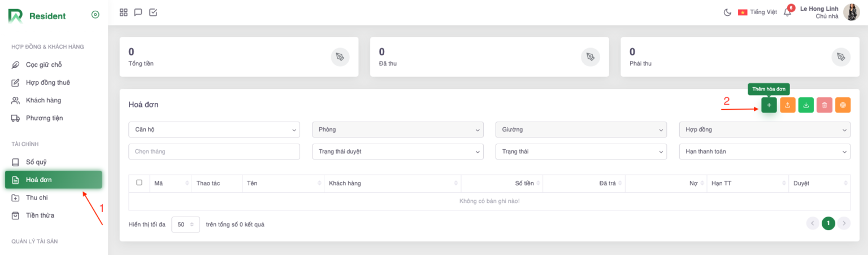Viewport: 868px width, 255px height.
Task: Click the Chọn tháng month input field
Action: (214, 152)
